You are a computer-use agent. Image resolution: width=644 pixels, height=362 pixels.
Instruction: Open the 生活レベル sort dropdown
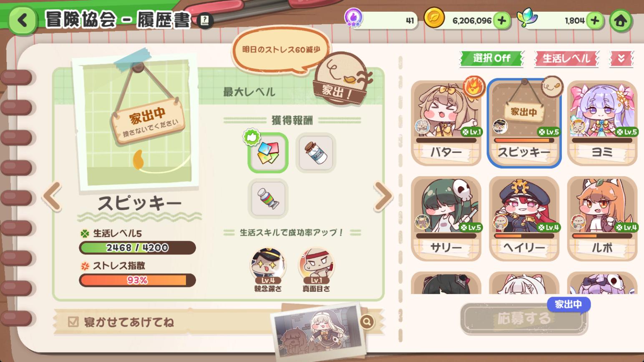[x=566, y=58]
